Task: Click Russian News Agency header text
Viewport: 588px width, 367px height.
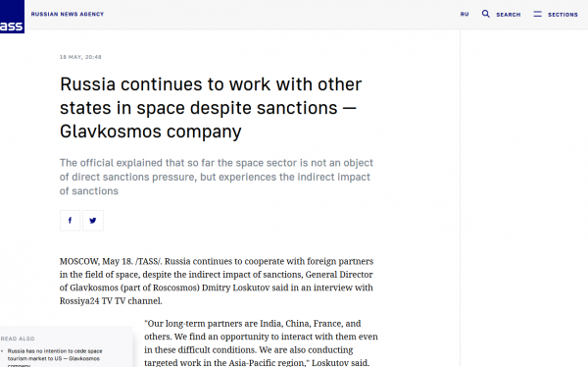Action: pyautogui.click(x=68, y=14)
